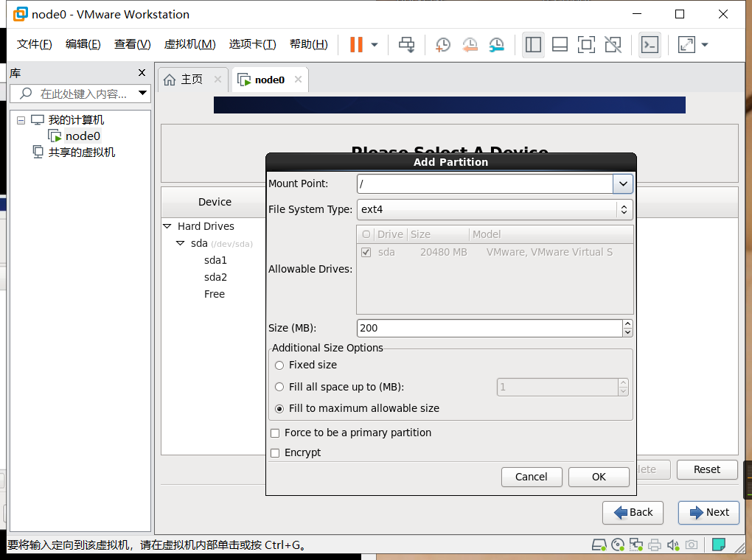Enter full screen mode icon

point(586,45)
